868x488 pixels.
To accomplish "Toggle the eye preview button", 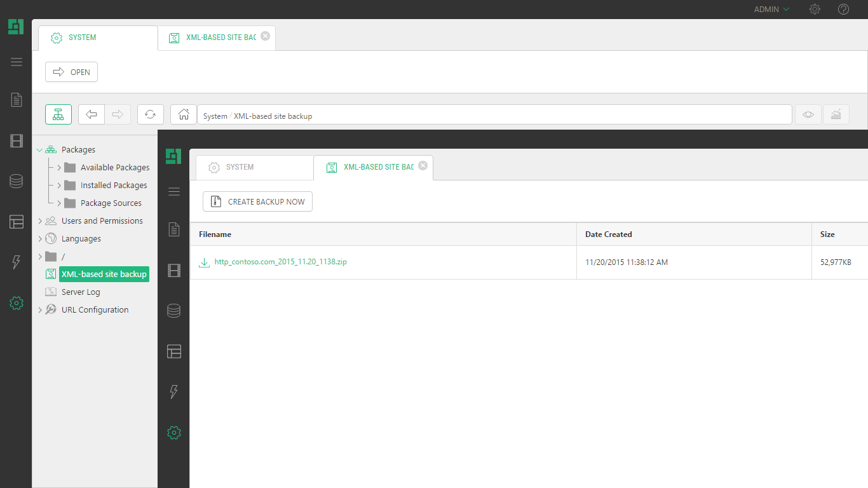I will coord(808,114).
